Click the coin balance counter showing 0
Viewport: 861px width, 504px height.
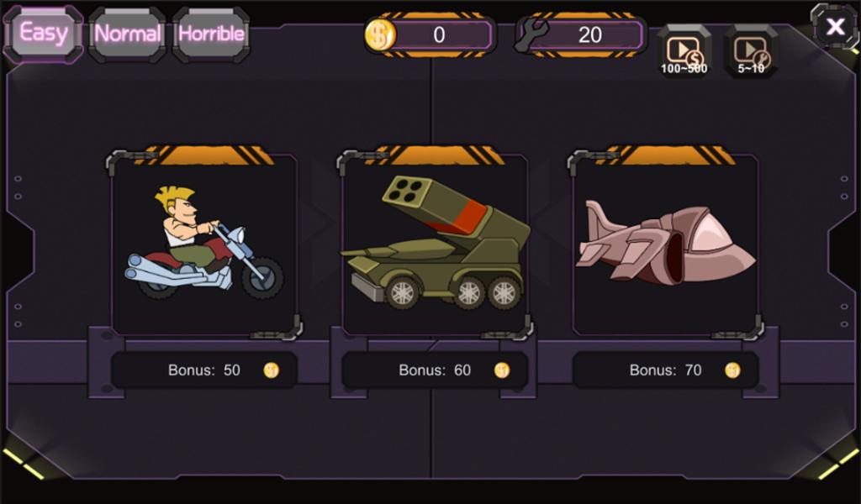(x=439, y=35)
